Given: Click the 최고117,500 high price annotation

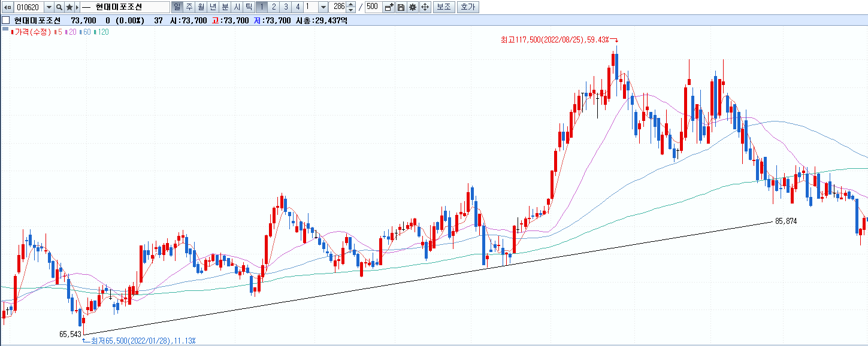Looking at the screenshot, I should [x=555, y=40].
